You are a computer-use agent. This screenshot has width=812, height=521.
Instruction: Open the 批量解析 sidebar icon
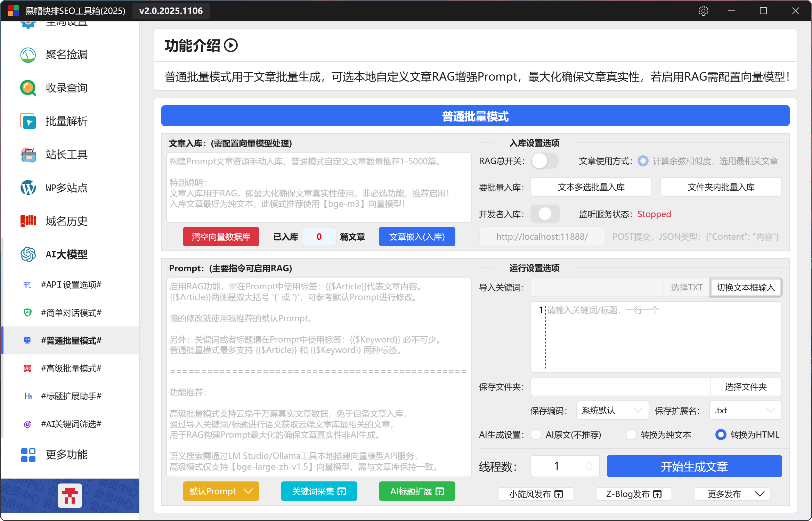click(28, 121)
